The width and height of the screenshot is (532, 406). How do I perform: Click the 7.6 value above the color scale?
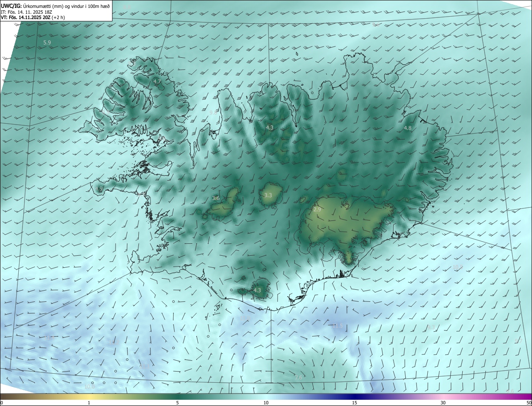298,377
